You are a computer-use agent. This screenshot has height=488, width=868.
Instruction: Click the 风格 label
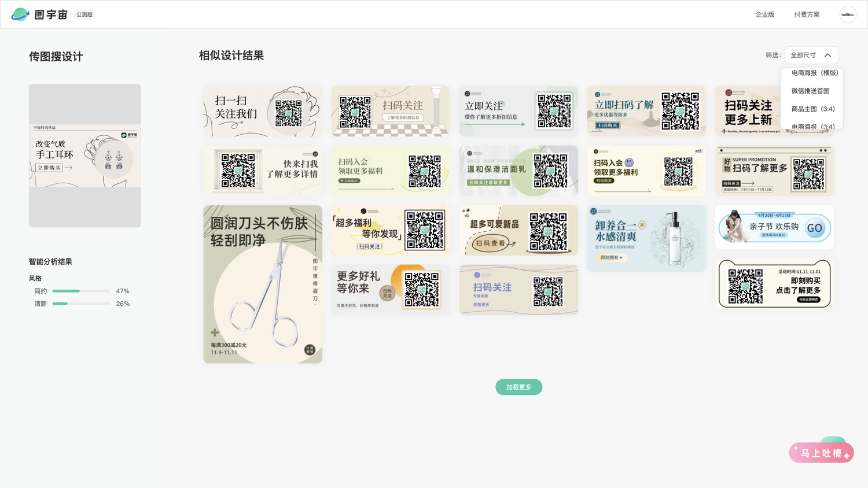pyautogui.click(x=35, y=278)
